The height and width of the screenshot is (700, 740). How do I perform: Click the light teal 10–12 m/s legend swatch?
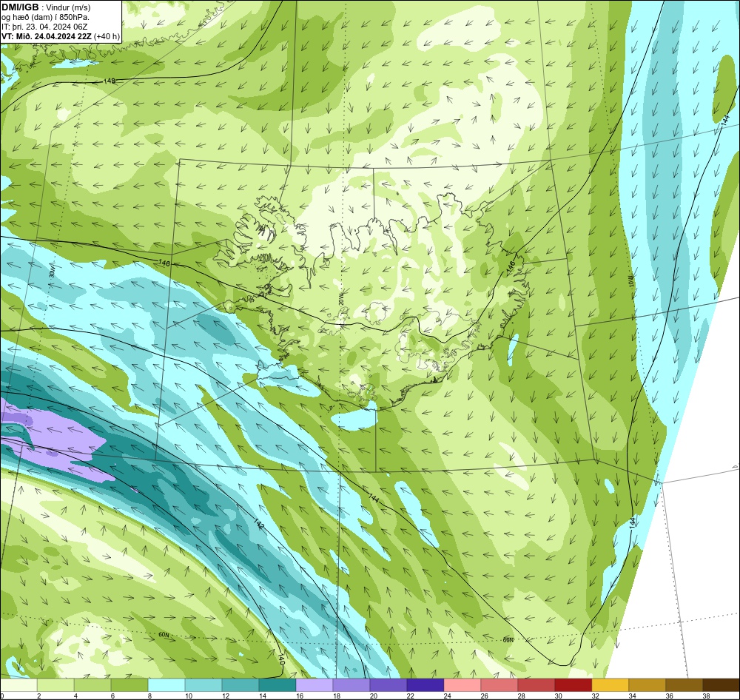click(x=203, y=685)
